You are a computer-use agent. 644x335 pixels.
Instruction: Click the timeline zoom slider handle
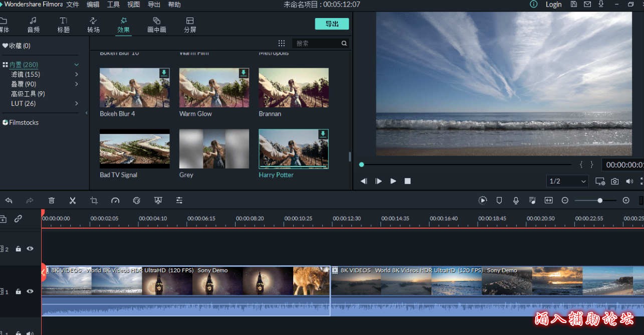600,201
